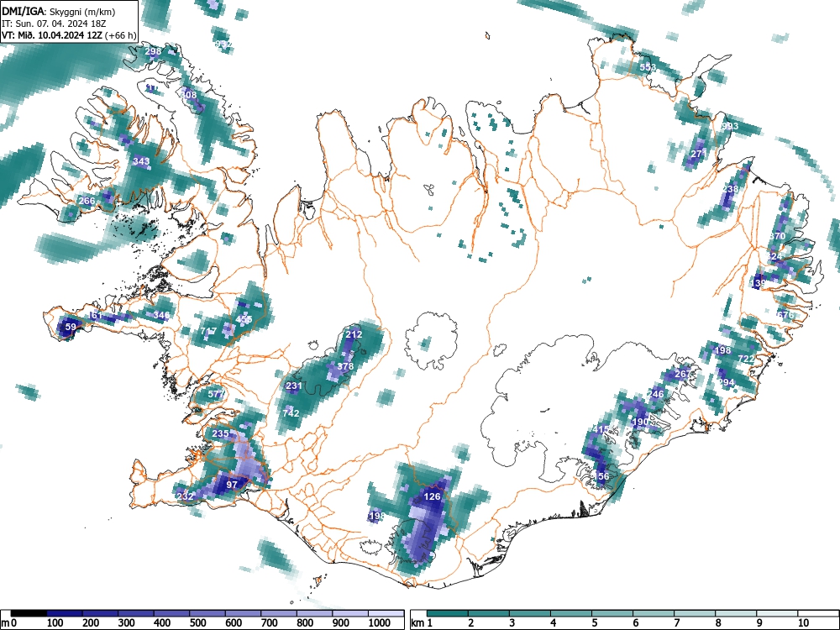
Task: Click the '10' tick label on the km legend
Action: tap(802, 623)
